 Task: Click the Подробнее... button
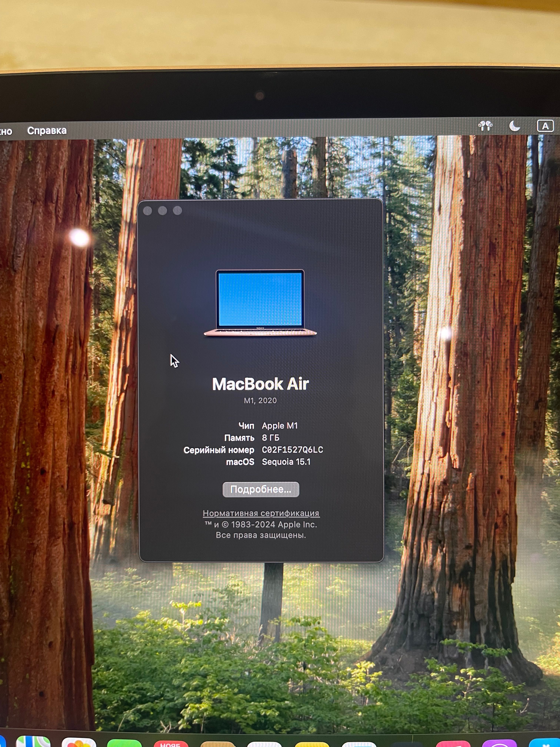[x=261, y=489]
